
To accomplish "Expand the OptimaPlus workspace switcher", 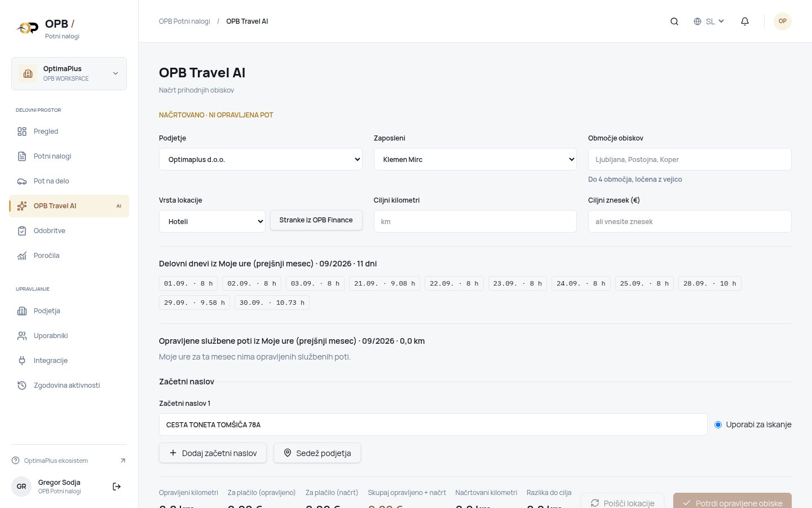I will tap(69, 73).
